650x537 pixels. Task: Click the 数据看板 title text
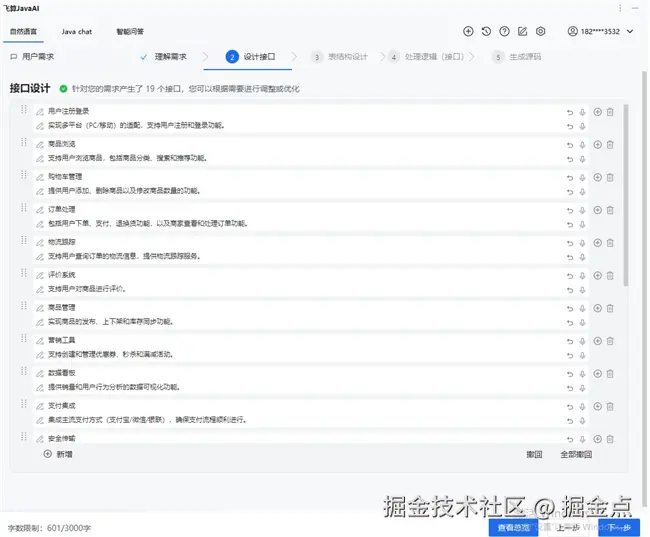tap(61, 373)
